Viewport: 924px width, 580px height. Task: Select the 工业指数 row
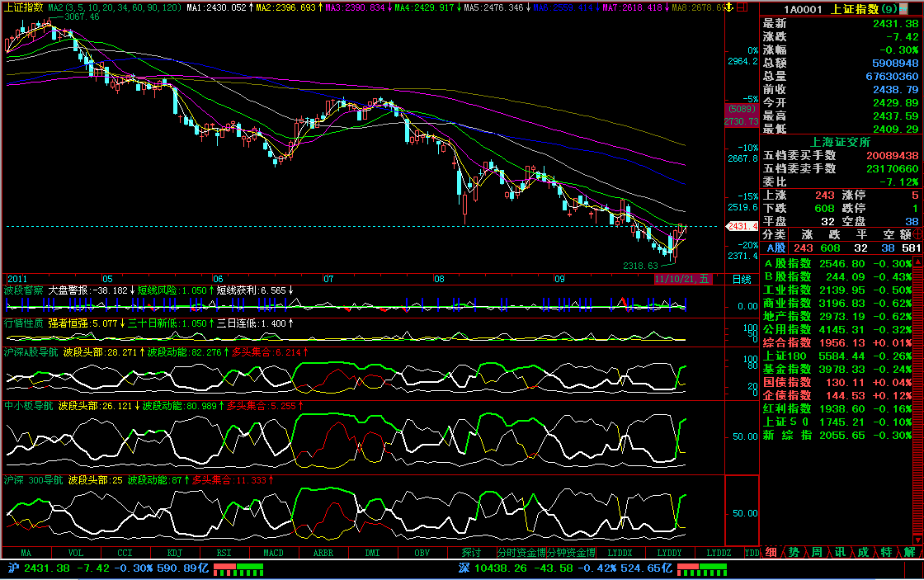[838, 290]
